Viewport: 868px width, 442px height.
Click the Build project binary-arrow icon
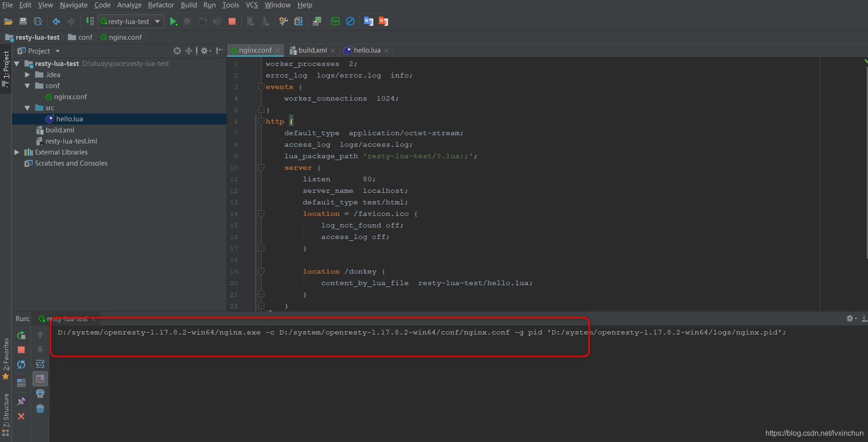90,21
